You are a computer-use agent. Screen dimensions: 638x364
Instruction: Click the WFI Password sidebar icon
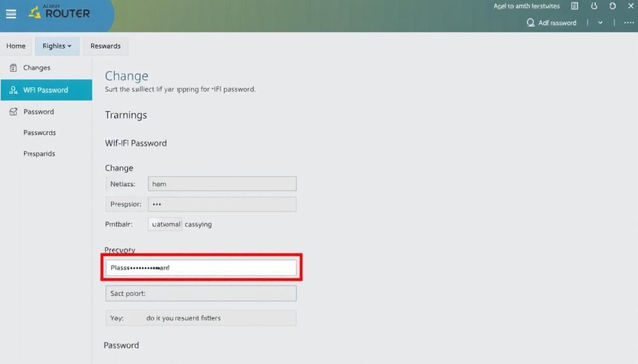tap(14, 90)
